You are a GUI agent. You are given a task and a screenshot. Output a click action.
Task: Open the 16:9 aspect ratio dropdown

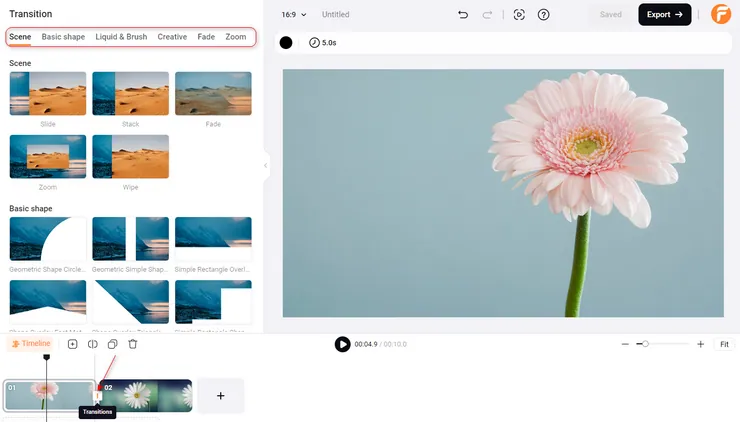pos(294,15)
